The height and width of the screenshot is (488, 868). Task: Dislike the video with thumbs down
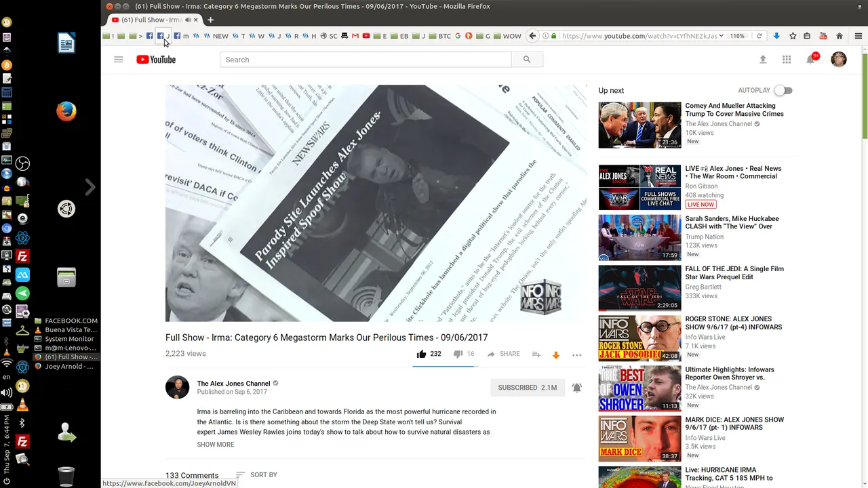(x=458, y=354)
